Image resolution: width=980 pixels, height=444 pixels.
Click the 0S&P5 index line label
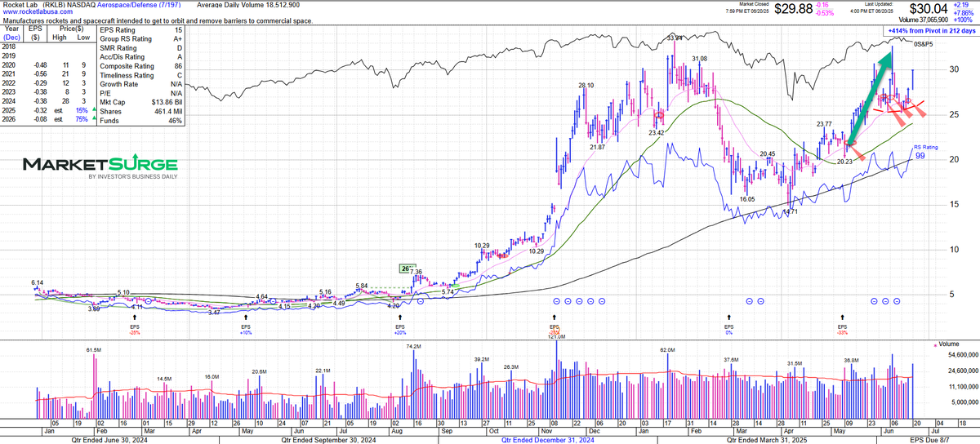(924, 43)
